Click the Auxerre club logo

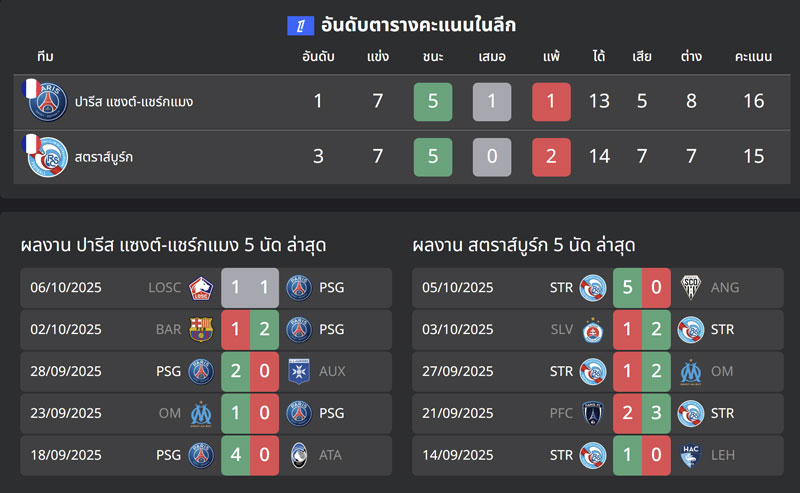click(x=300, y=371)
